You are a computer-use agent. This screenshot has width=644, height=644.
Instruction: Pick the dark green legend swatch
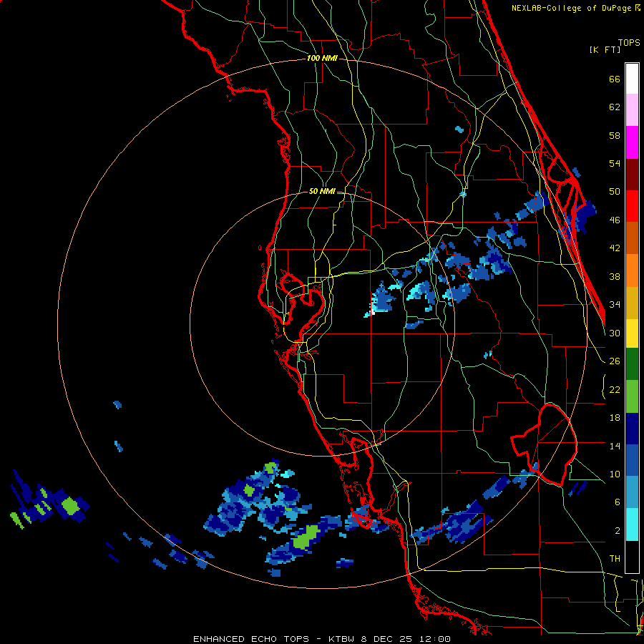click(632, 364)
